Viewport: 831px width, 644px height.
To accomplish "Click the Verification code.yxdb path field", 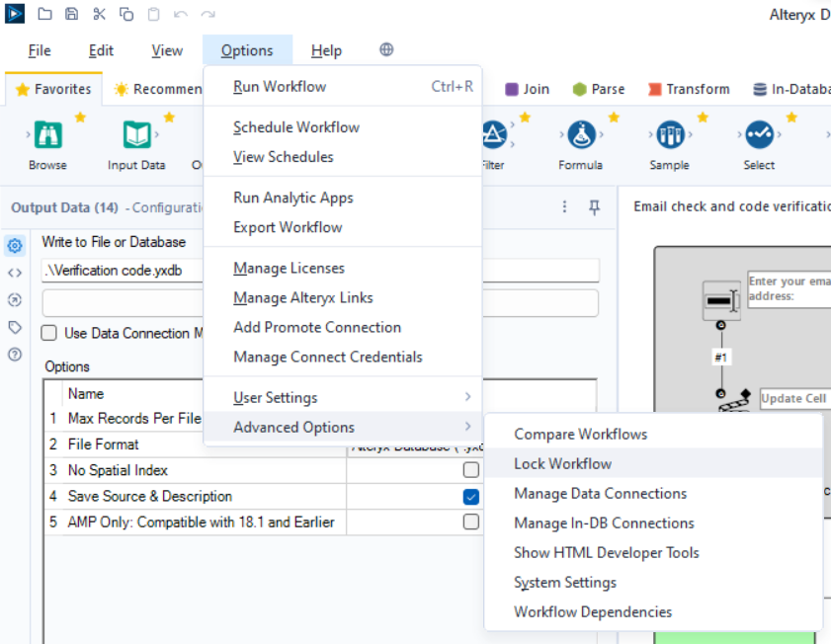I will click(119, 270).
